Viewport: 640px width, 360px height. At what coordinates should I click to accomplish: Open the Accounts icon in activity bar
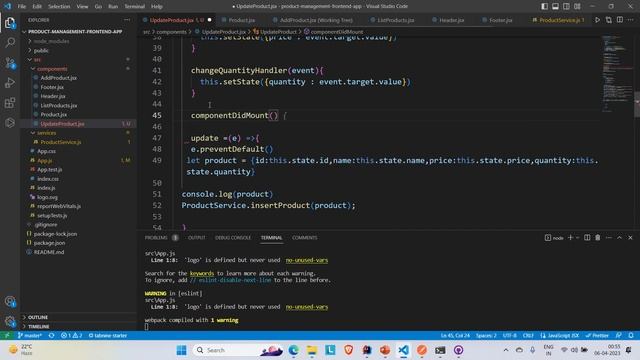point(10,302)
